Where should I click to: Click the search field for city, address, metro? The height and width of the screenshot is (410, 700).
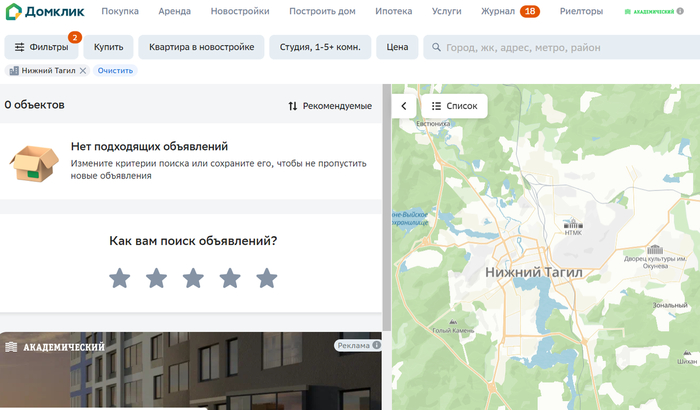click(x=562, y=47)
